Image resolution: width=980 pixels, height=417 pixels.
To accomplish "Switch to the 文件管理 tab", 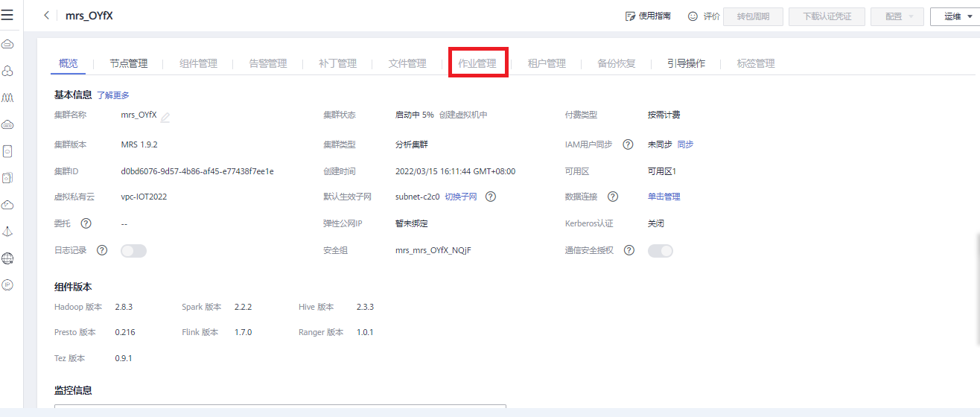I will click(407, 63).
